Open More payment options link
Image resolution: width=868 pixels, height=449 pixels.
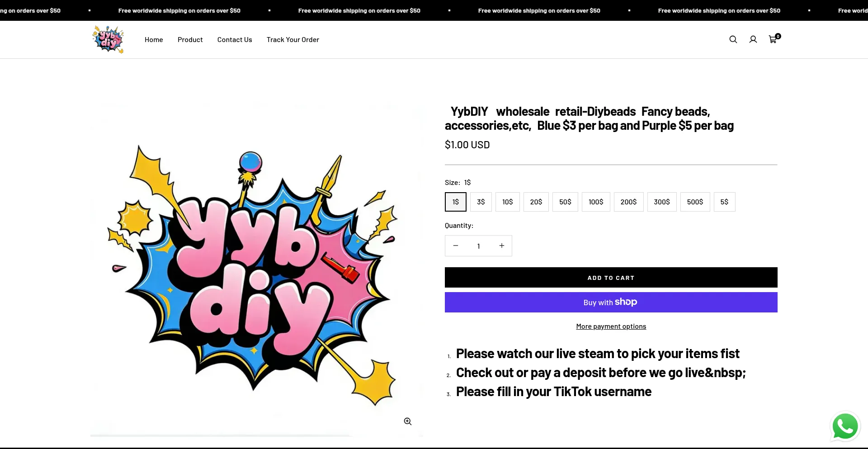(611, 326)
